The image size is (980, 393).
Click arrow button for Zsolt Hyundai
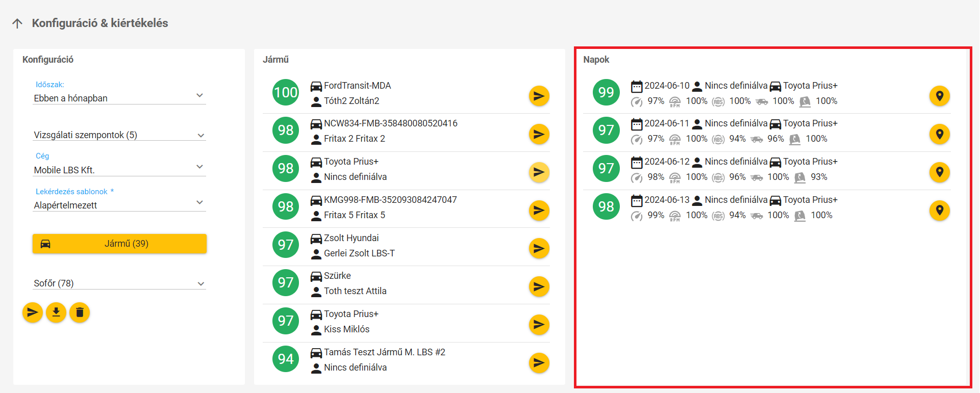pyautogui.click(x=539, y=248)
